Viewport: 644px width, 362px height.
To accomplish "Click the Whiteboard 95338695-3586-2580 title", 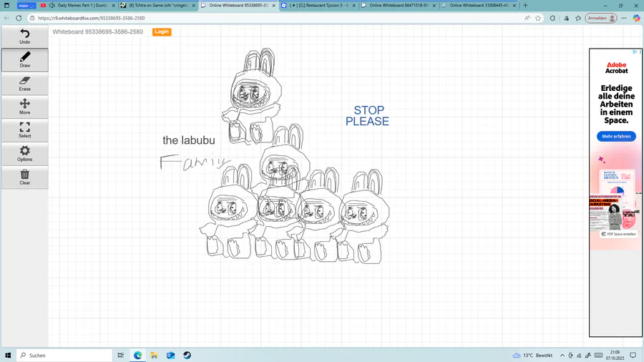I will (x=98, y=31).
